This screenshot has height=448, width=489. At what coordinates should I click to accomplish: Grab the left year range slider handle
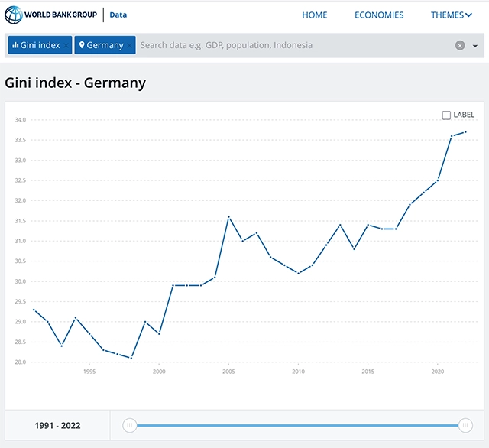click(x=130, y=425)
